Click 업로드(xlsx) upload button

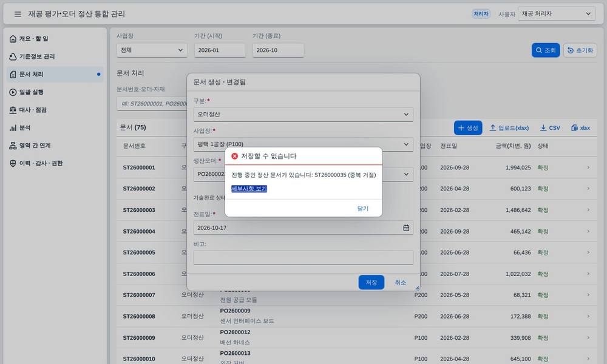[509, 128]
